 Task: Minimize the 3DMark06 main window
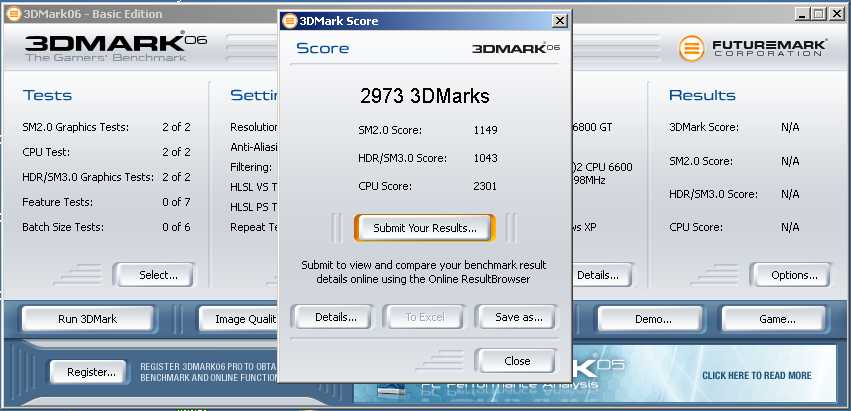[x=803, y=14]
